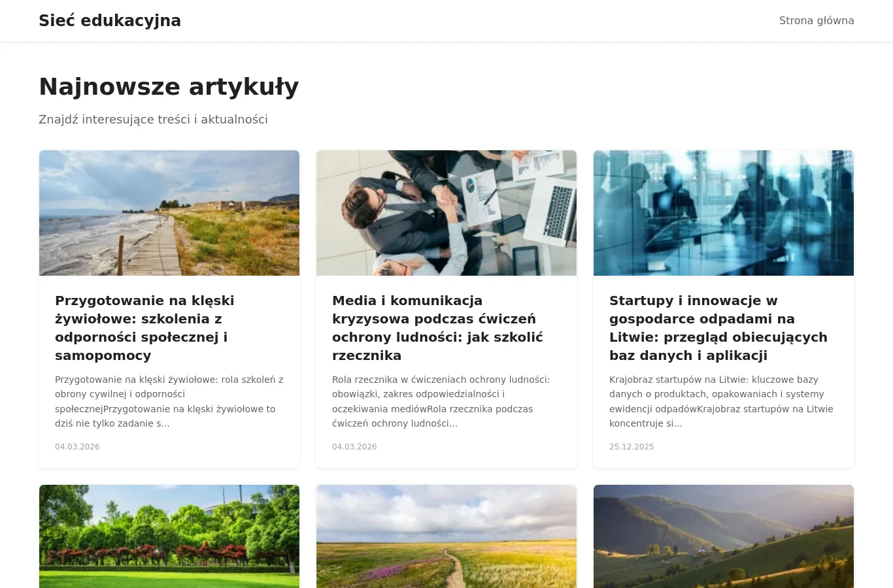The image size is (893, 588).
Task: Open the Media i komunikacja kryzysowa article title
Action: click(437, 328)
